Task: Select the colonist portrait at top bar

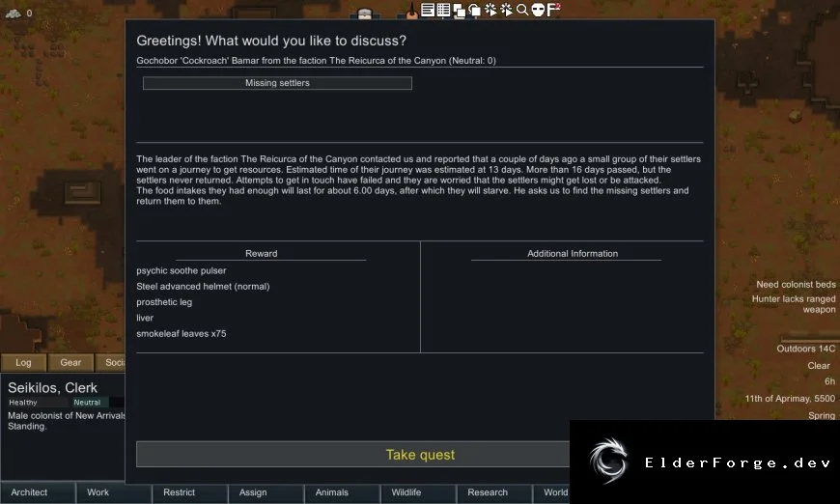Action: (365, 14)
